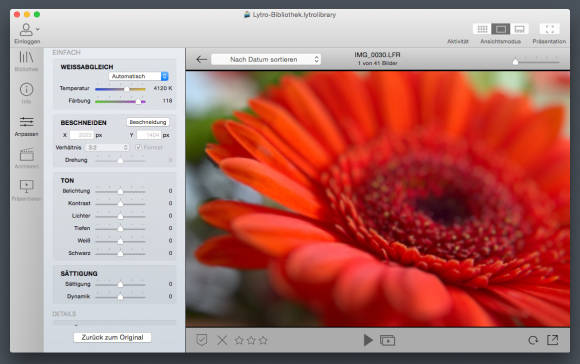Click the Beschneidung button
Viewport: 580px width, 364px height.
(148, 122)
